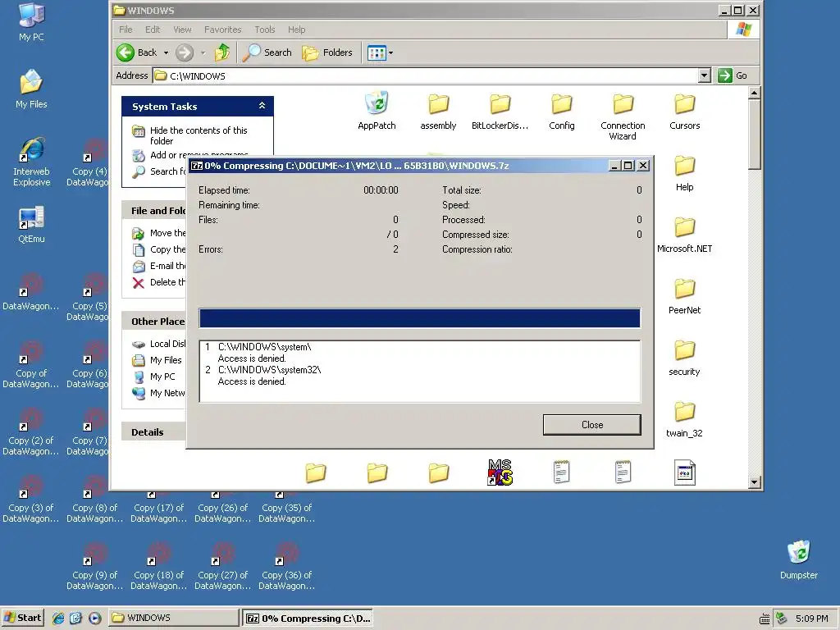Click the compression progress bar
840x630 pixels.
tap(419, 318)
